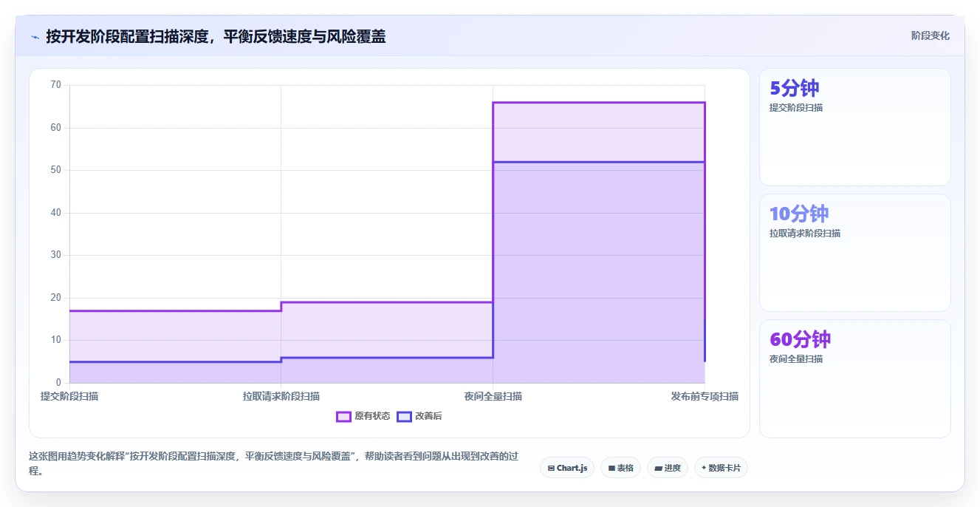This screenshot has width=980, height=507.
Task: Click the 数据卡片 tag chip
Action: pyautogui.click(x=721, y=468)
